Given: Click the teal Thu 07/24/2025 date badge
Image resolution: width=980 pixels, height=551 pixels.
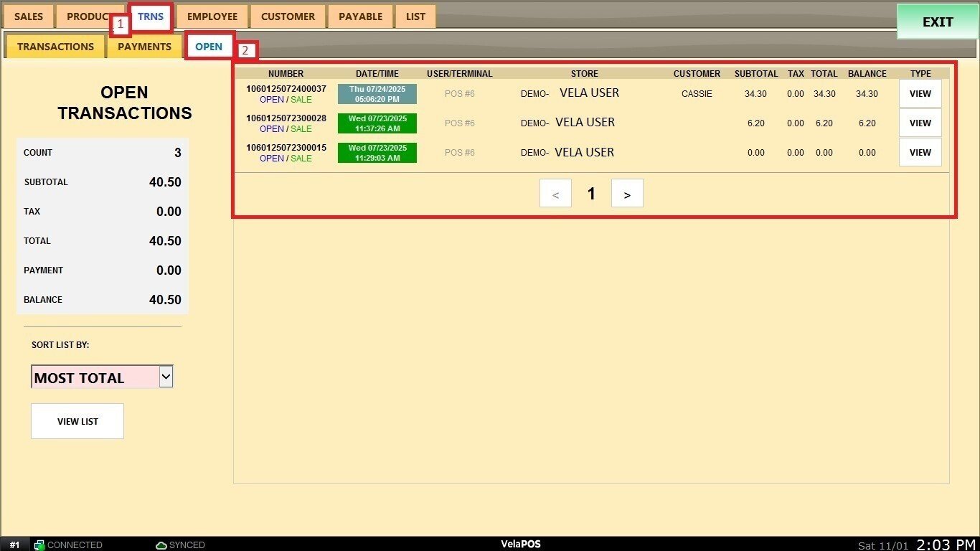Looking at the screenshot, I should pos(377,94).
